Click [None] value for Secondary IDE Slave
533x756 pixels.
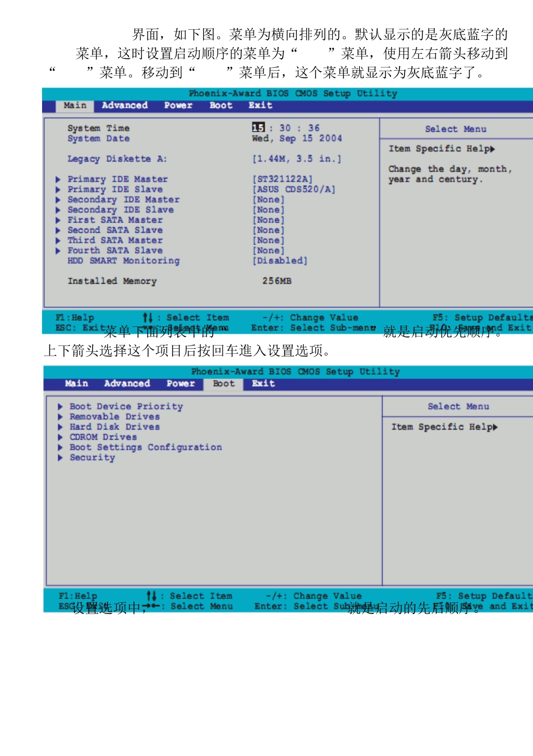pyautogui.click(x=268, y=210)
